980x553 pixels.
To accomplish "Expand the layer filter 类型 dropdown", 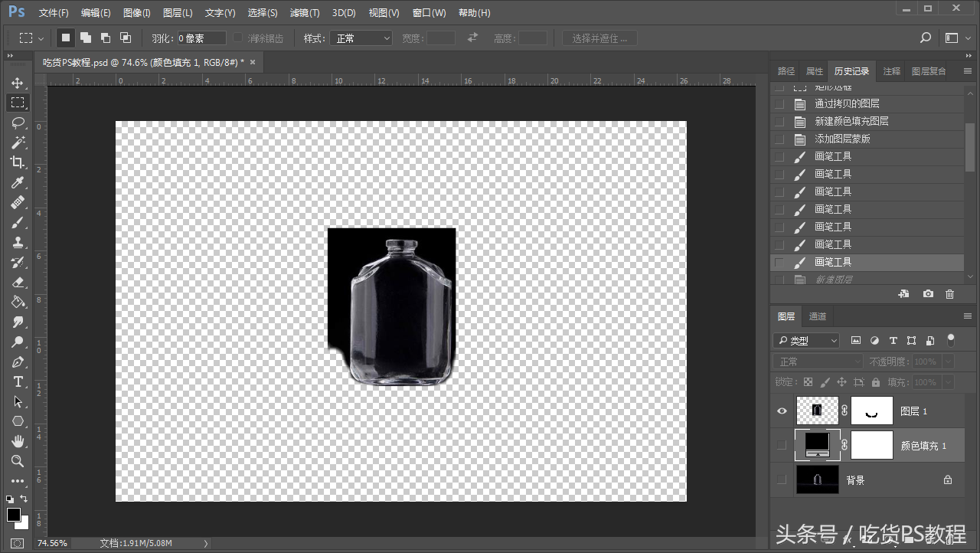I will pos(807,340).
